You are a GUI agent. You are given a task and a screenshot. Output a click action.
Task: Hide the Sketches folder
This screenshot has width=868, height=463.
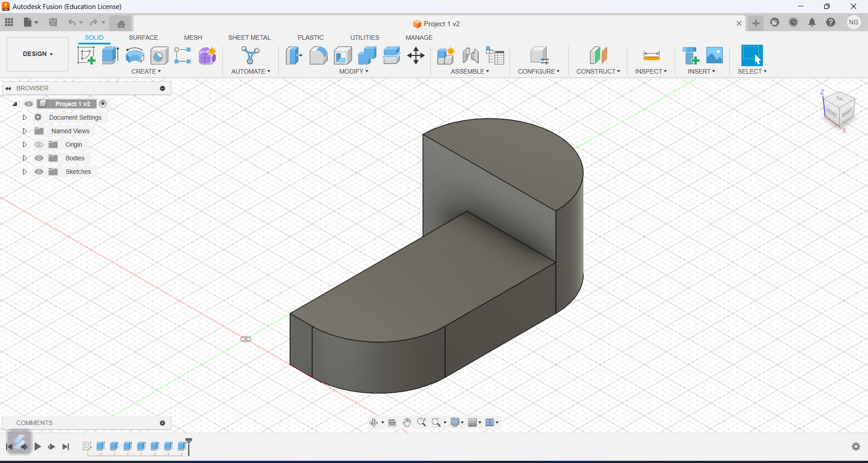coord(39,172)
